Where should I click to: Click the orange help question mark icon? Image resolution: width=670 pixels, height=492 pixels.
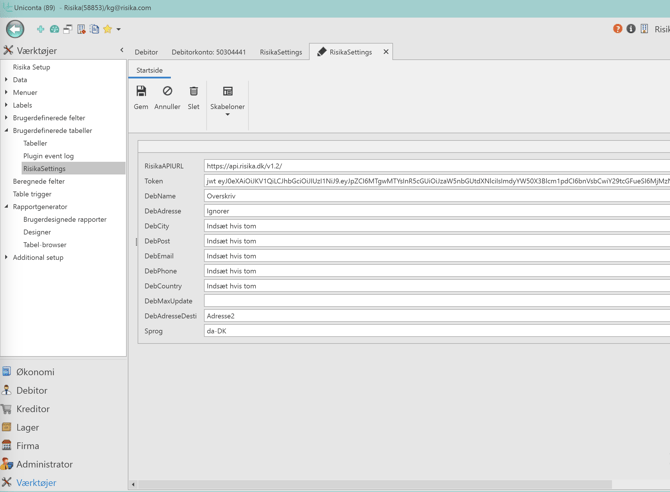pyautogui.click(x=617, y=29)
